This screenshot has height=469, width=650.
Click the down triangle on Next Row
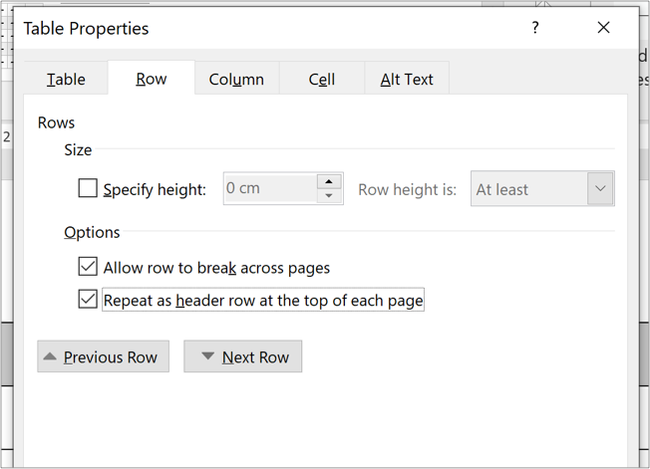click(208, 356)
